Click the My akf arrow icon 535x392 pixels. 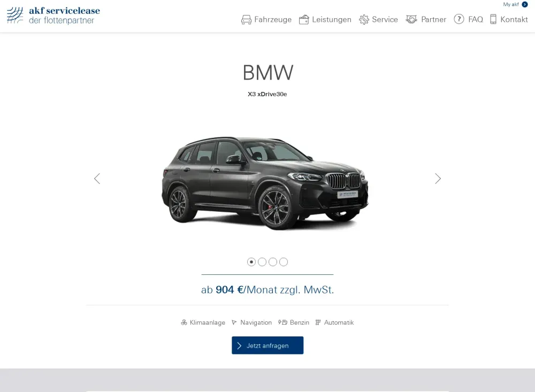click(525, 4)
